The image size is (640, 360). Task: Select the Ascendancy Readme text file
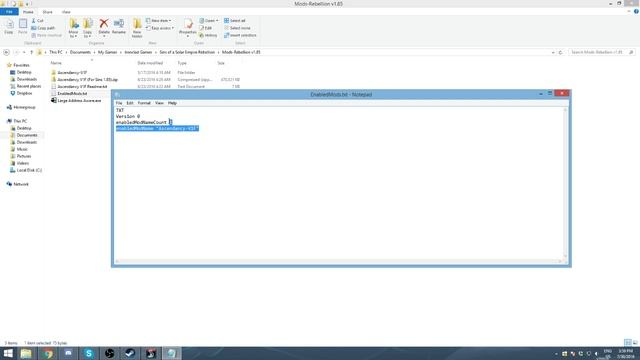click(82, 87)
